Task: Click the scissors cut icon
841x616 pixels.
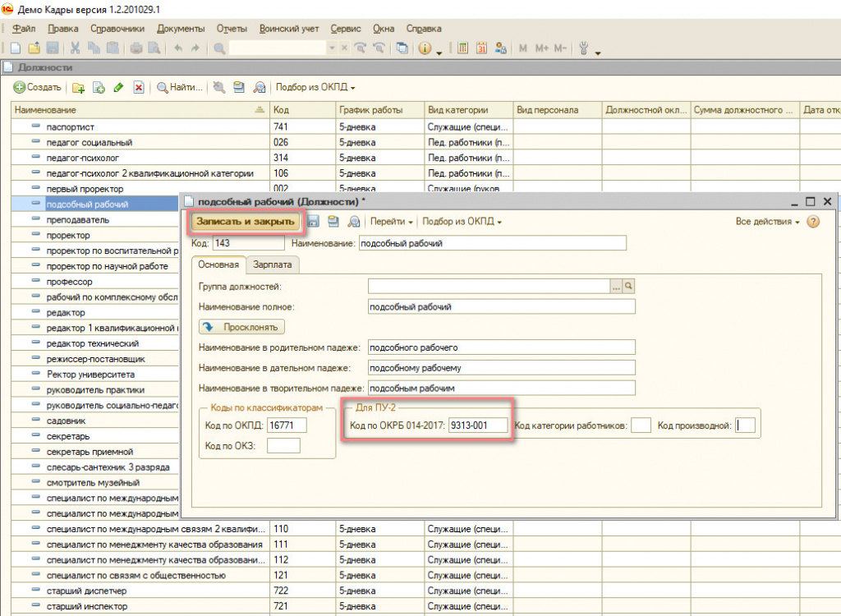Action: [75, 48]
